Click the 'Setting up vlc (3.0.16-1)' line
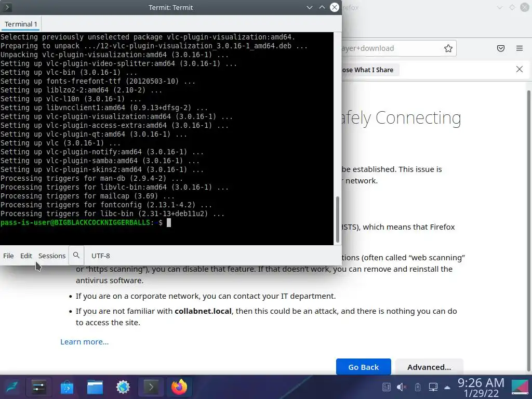The width and height of the screenshot is (532, 399). (60, 143)
